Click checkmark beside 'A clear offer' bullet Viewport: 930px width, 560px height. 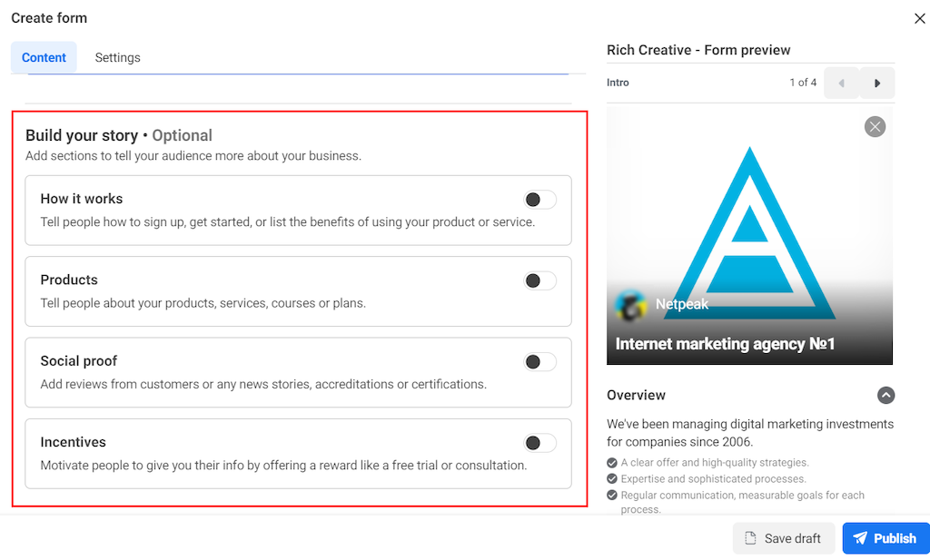612,463
